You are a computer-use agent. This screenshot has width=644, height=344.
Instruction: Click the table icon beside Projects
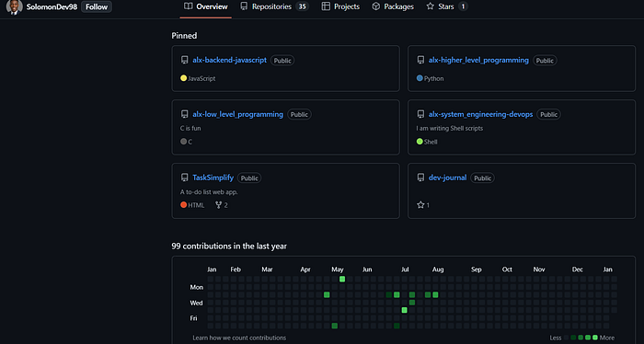coord(326,6)
